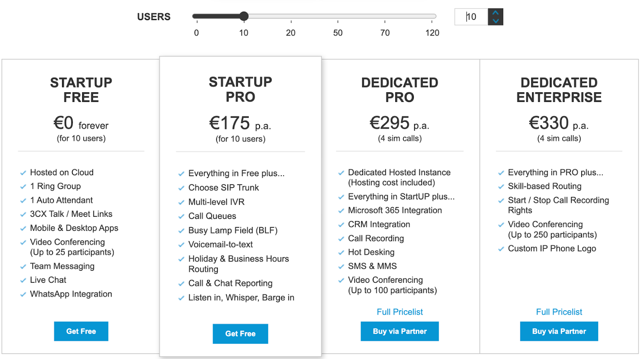Select the Startup Pro plan heading
This screenshot has width=644, height=359.
pos(240,89)
